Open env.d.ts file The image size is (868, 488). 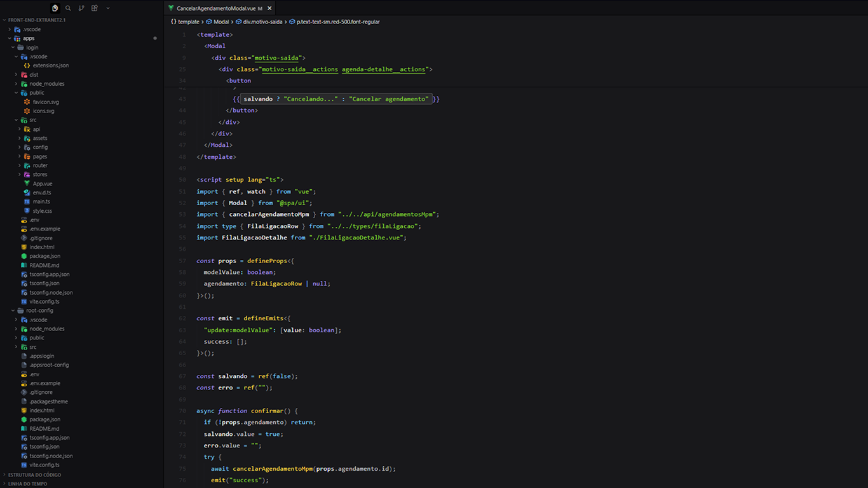(42, 193)
